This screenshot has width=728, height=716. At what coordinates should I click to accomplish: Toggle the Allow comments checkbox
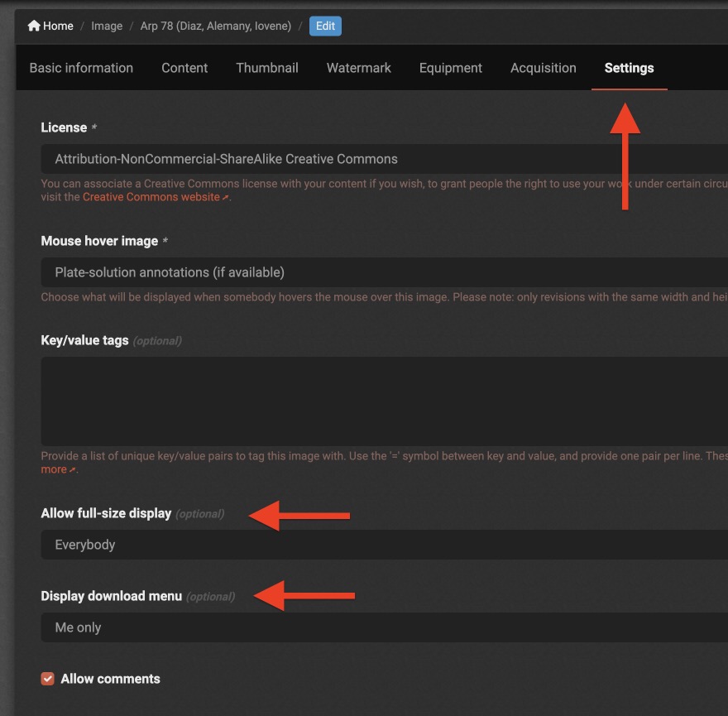pyautogui.click(x=47, y=679)
